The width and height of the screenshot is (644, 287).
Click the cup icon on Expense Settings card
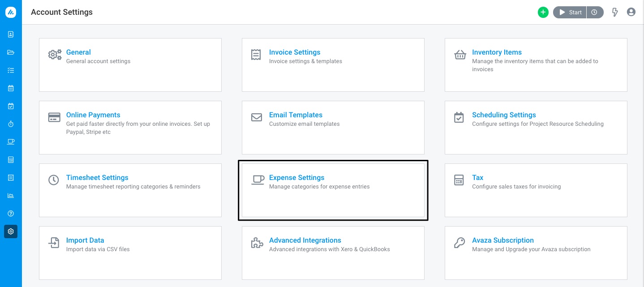(258, 180)
